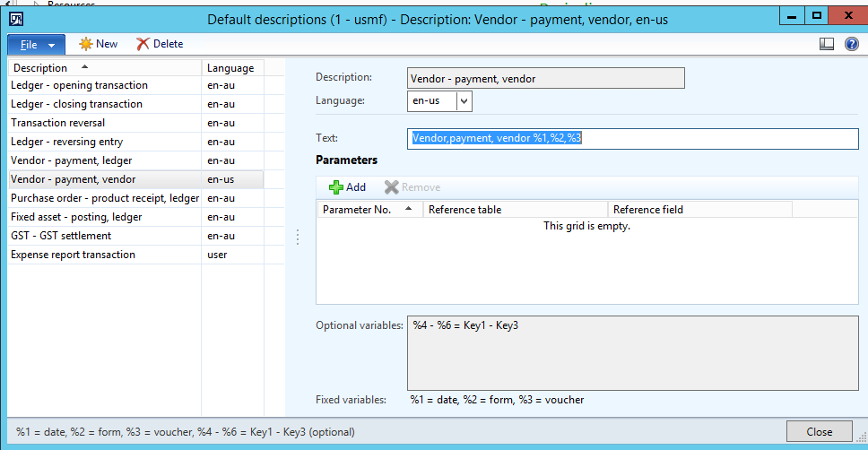The image size is (868, 450).
Task: Click the Close button
Action: click(x=819, y=431)
